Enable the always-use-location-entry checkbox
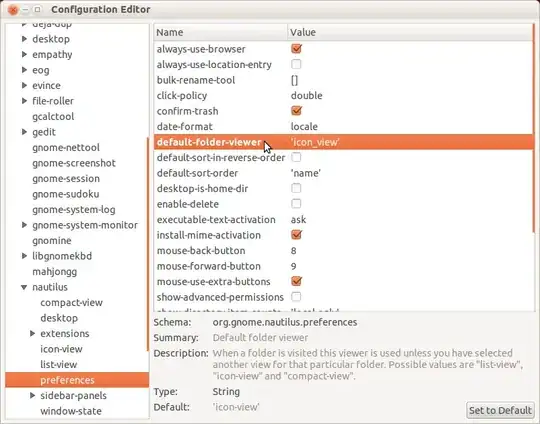The height and width of the screenshot is (424, 540). coord(296,64)
